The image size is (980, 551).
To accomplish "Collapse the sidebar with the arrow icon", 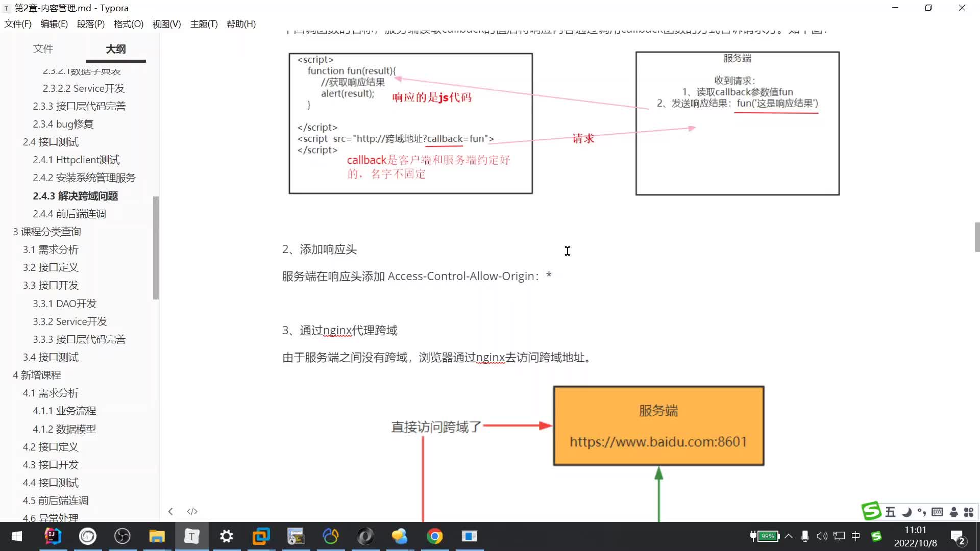I will point(170,511).
